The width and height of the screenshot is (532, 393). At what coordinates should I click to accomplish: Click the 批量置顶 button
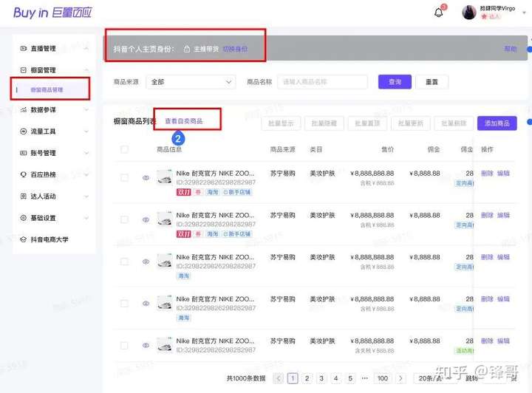tap(367, 123)
